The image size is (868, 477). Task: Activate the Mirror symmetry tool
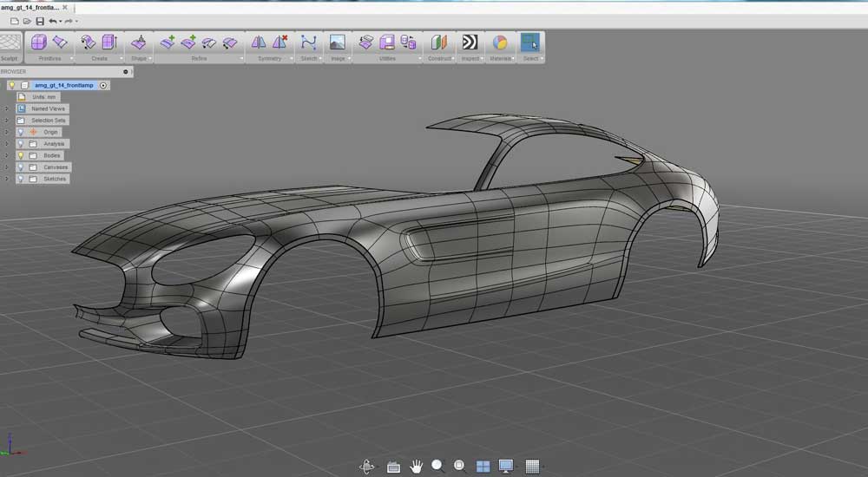pos(259,42)
